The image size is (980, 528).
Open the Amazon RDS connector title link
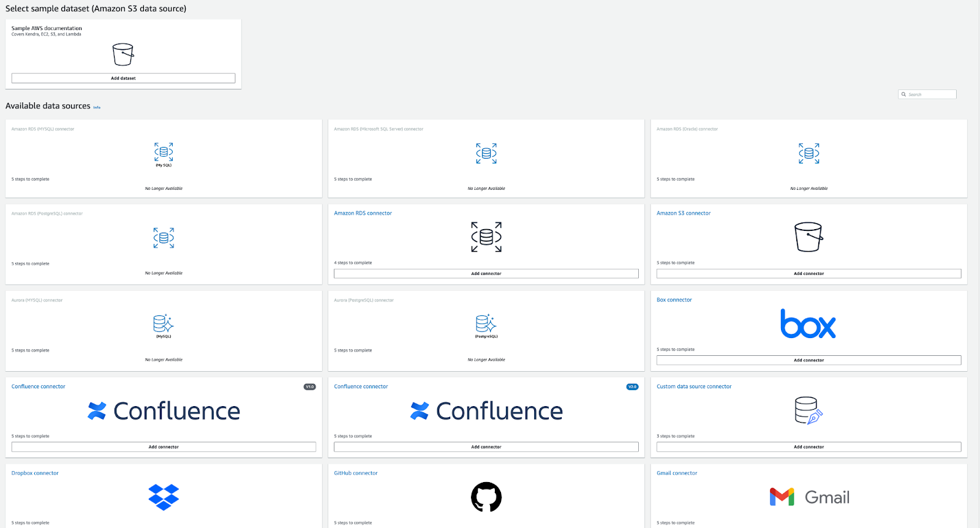click(363, 213)
